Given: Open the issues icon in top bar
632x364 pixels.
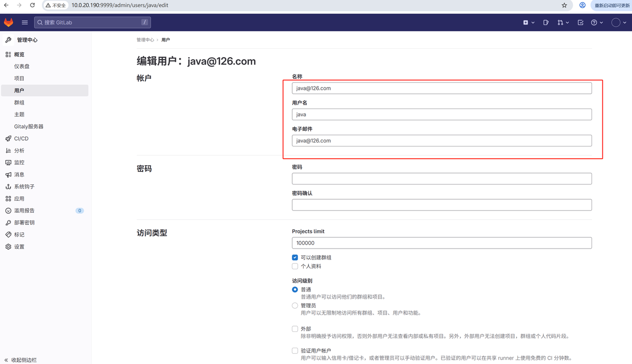Looking at the screenshot, I should [x=546, y=22].
